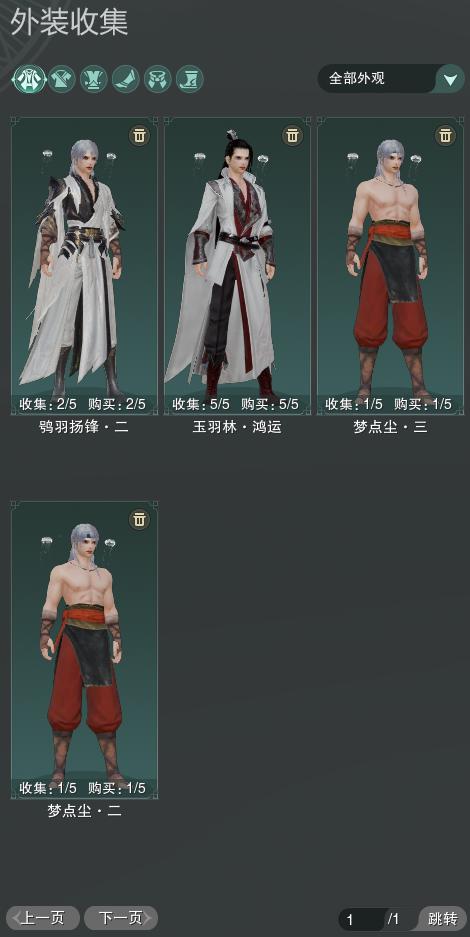Go to previous page with 上一页
Image resolution: width=470 pixels, height=937 pixels.
pos(43,918)
